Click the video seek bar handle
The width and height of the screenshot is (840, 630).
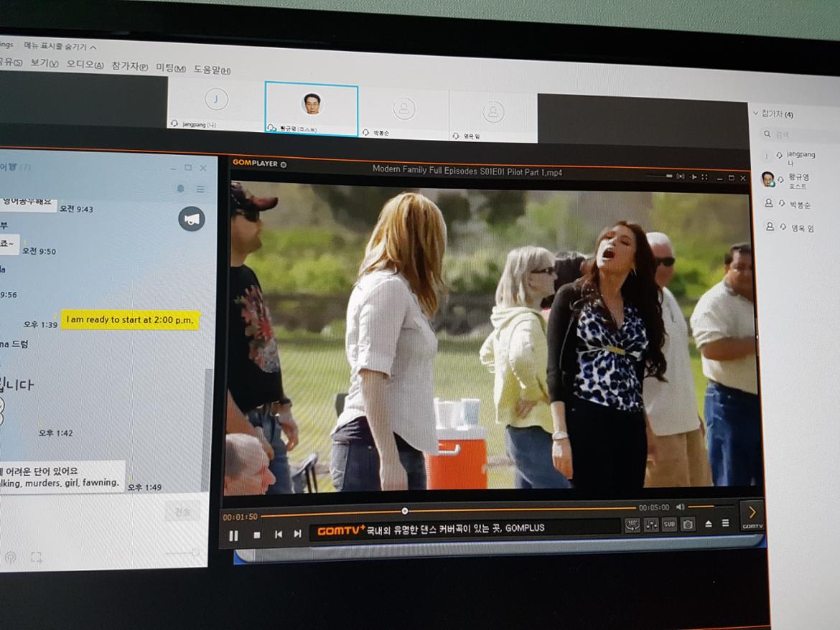pos(405,511)
